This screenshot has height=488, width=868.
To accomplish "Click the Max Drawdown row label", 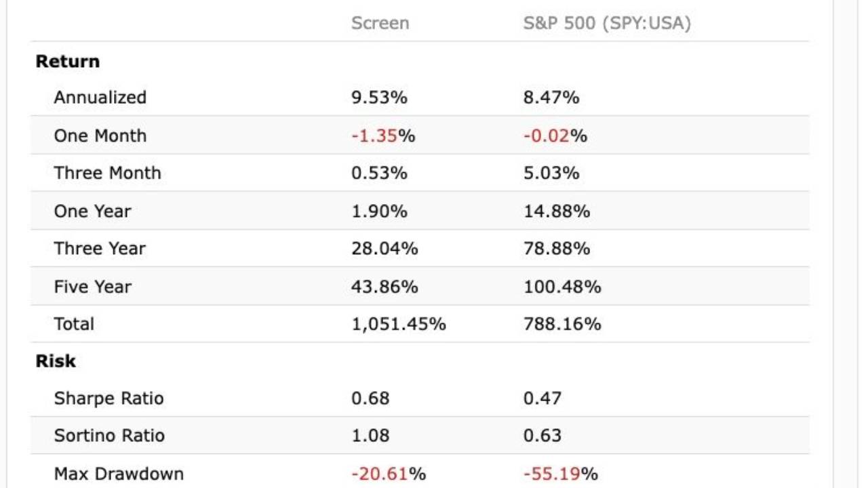I will click(x=119, y=474).
